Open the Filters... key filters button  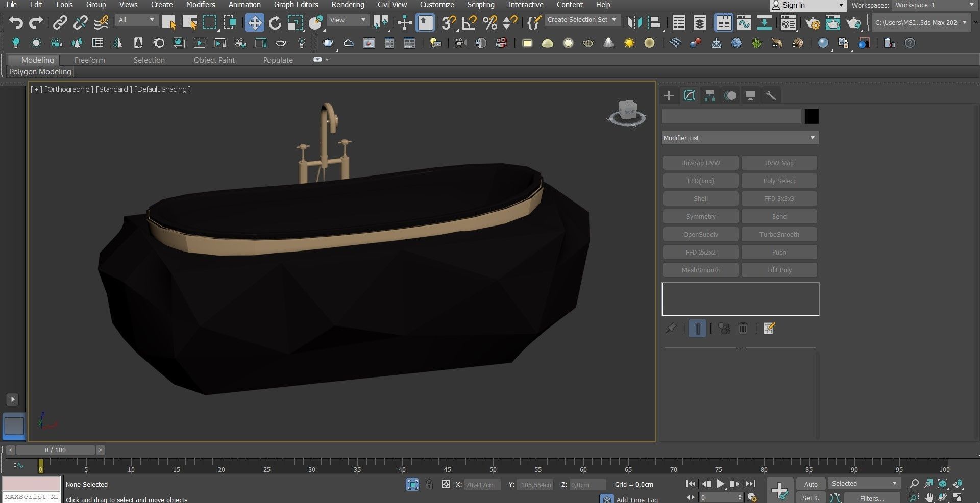pos(872,498)
